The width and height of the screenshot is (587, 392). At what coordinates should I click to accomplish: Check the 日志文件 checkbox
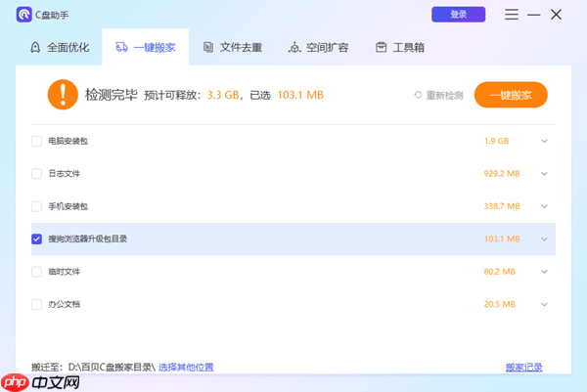(37, 174)
